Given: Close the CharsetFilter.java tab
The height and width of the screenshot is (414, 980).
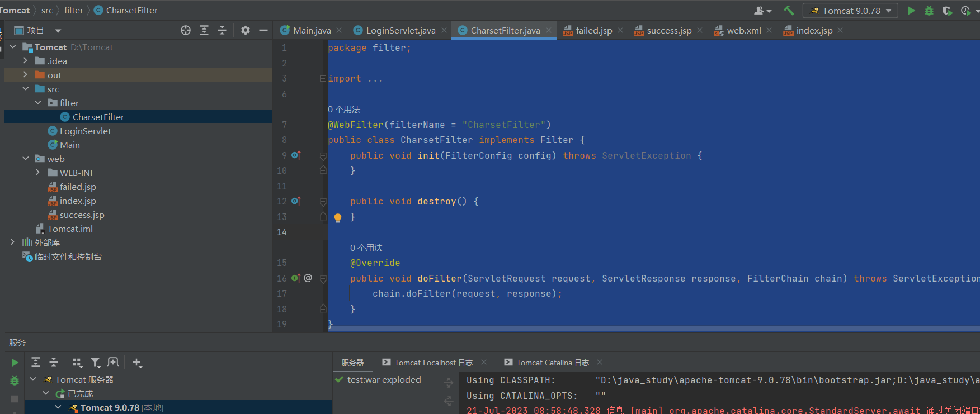Looking at the screenshot, I should pyautogui.click(x=549, y=30).
